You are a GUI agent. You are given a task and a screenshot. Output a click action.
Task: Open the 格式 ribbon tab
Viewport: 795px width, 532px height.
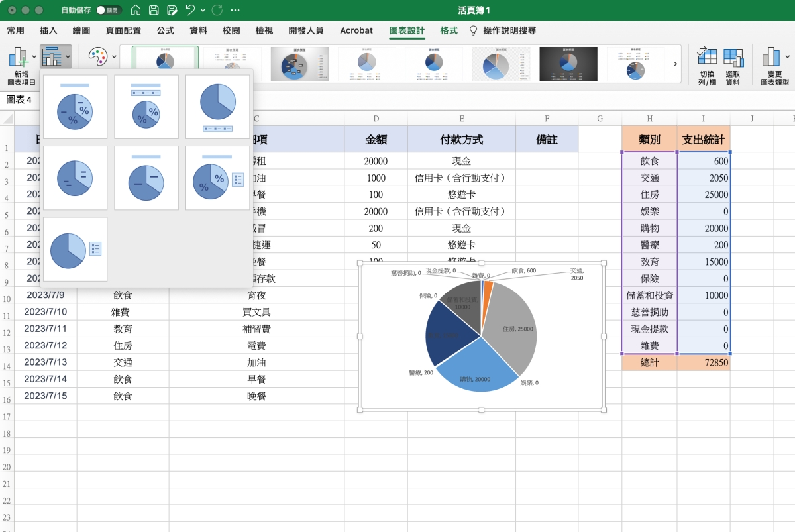point(449,30)
